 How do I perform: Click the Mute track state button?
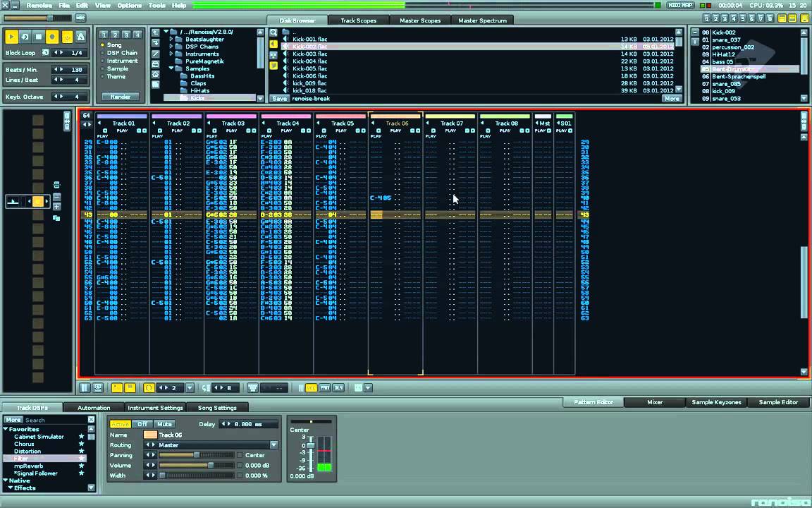(x=164, y=424)
